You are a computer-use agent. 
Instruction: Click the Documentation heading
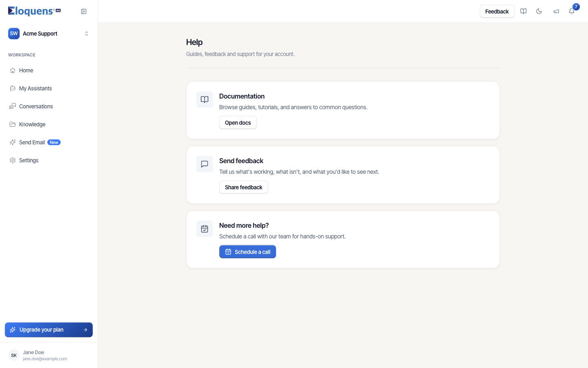(242, 96)
